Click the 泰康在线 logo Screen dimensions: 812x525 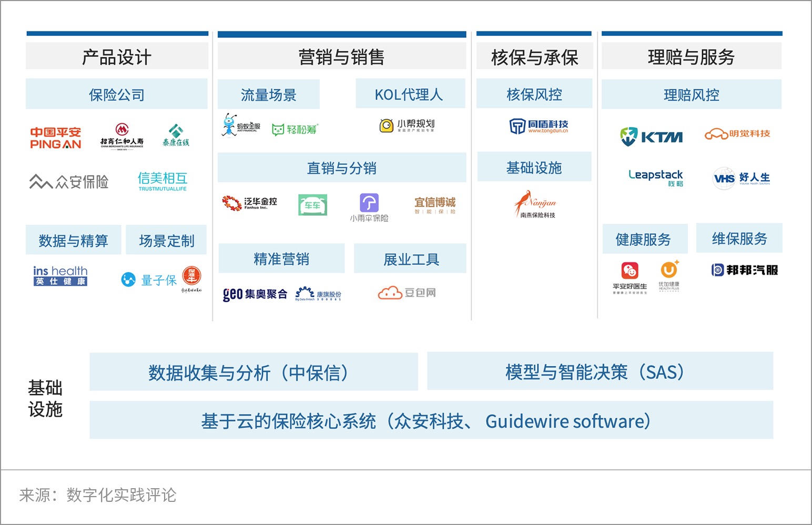(x=176, y=135)
